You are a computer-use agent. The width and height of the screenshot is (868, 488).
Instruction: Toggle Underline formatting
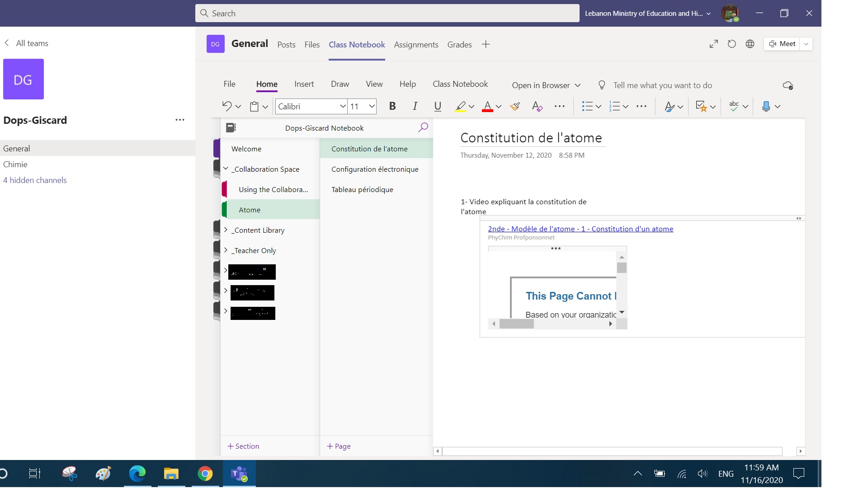tap(437, 106)
